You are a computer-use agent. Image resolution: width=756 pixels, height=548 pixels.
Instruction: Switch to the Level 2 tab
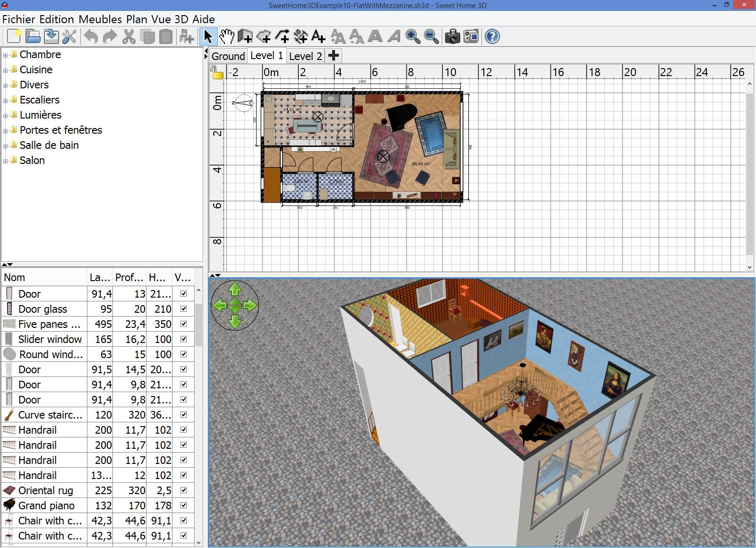pos(305,56)
